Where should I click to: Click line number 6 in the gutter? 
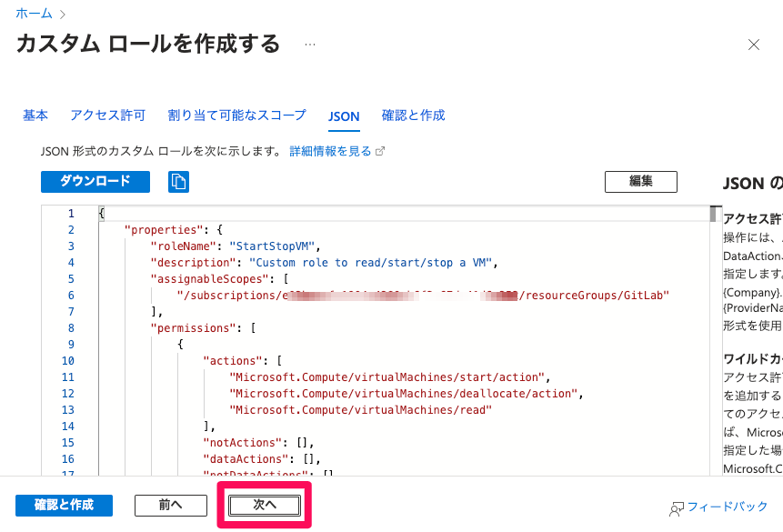(71, 296)
